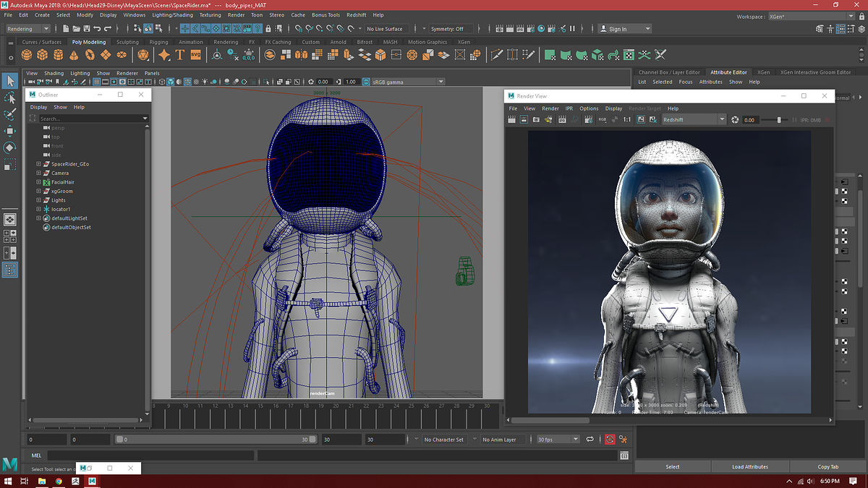
Task: Switch to the Sculpting shelf tab
Action: point(127,42)
